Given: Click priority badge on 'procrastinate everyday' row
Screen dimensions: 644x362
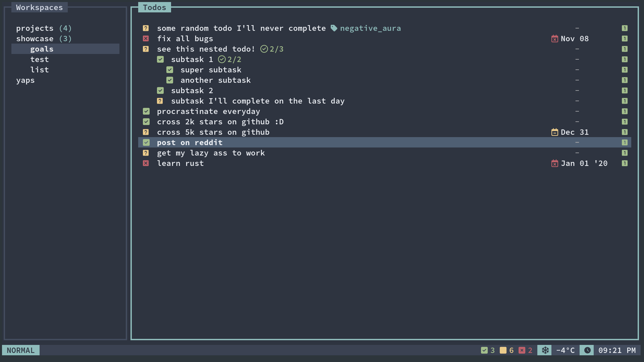Looking at the screenshot, I should point(625,111).
